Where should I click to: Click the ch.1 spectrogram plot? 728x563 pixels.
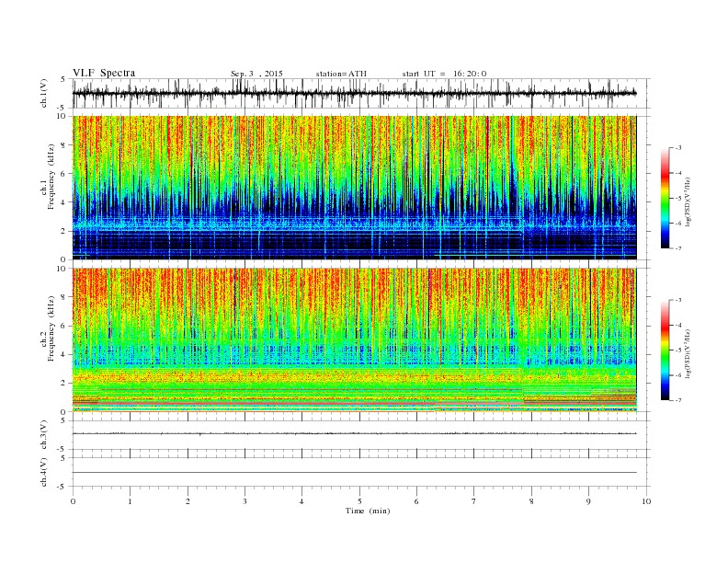pos(355,188)
